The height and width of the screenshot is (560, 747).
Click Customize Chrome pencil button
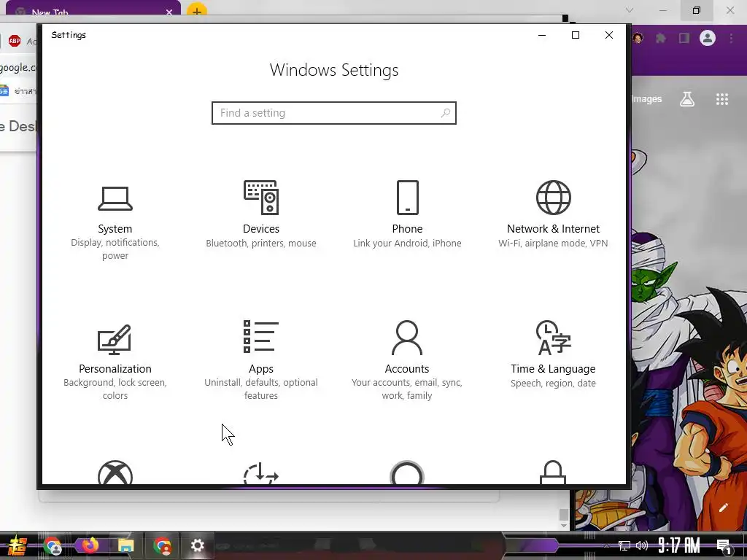pyautogui.click(x=723, y=507)
